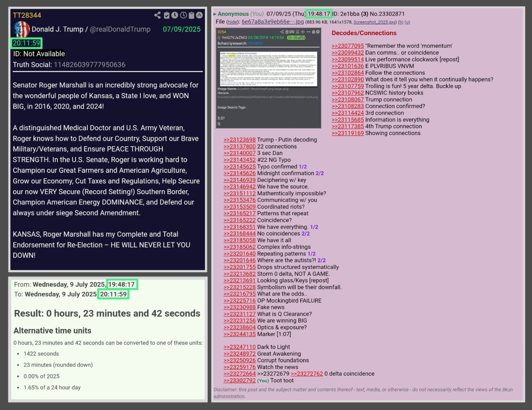Open reply link >>23140007 3 sec Dan

[239, 153]
